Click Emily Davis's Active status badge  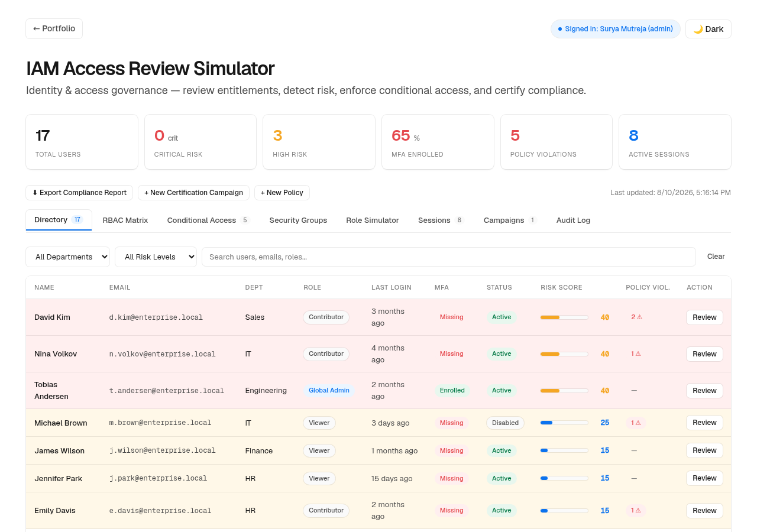502,510
